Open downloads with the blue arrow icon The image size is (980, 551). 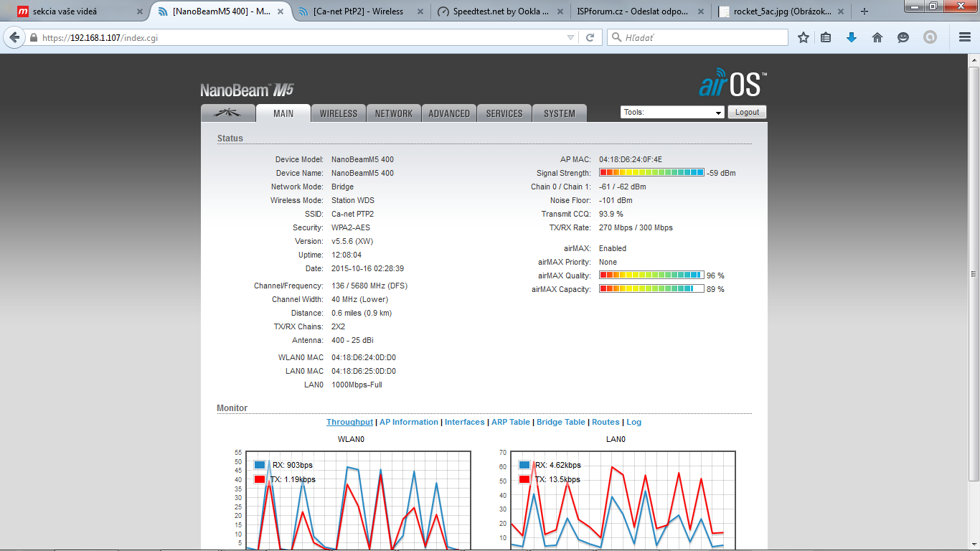tap(852, 37)
